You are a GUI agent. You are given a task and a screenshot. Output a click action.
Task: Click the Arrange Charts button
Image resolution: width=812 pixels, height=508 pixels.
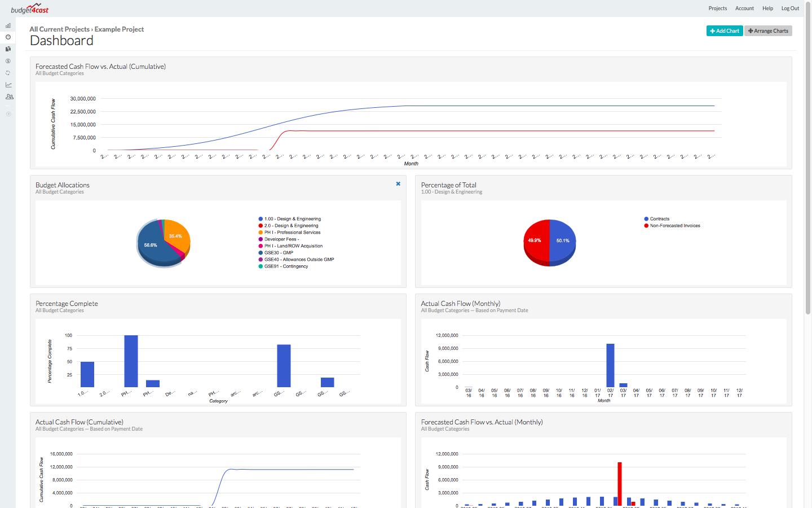point(768,31)
